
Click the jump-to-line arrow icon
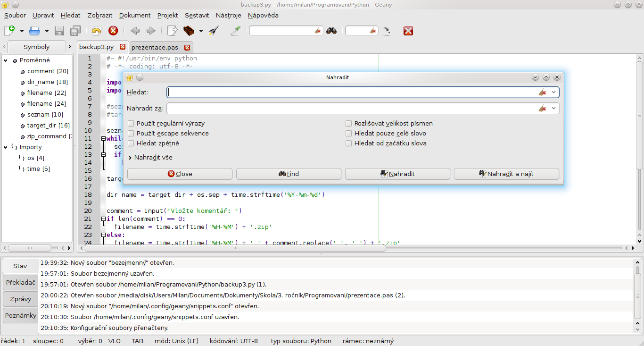click(387, 31)
